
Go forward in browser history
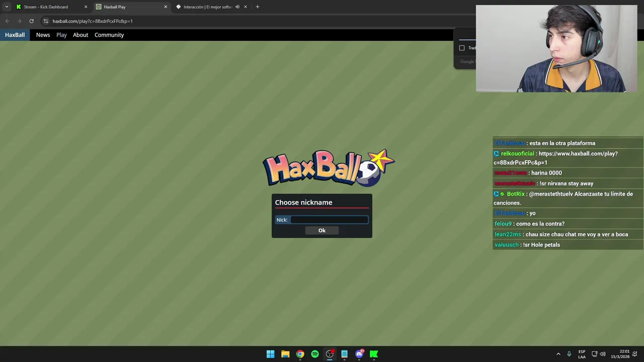point(19,21)
